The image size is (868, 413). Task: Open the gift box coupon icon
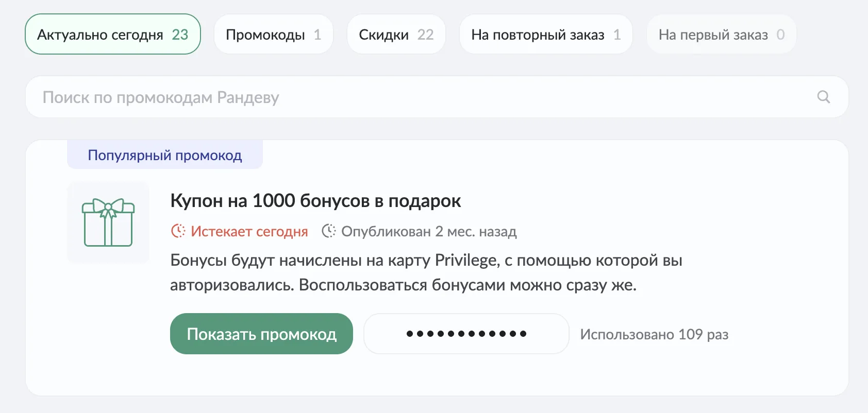(108, 222)
